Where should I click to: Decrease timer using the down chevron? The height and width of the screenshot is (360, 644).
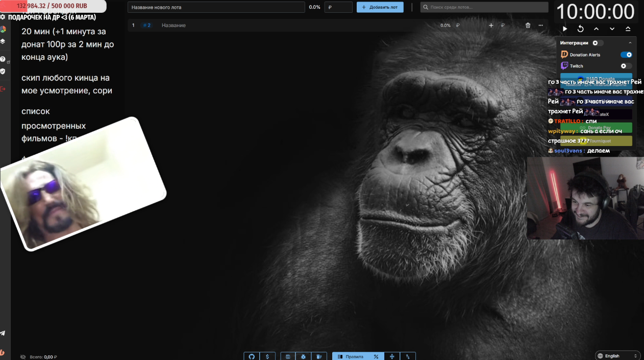612,29
